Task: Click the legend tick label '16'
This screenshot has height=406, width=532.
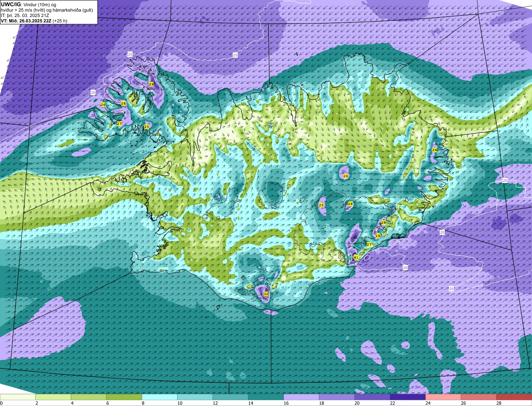Action: pos(286,403)
